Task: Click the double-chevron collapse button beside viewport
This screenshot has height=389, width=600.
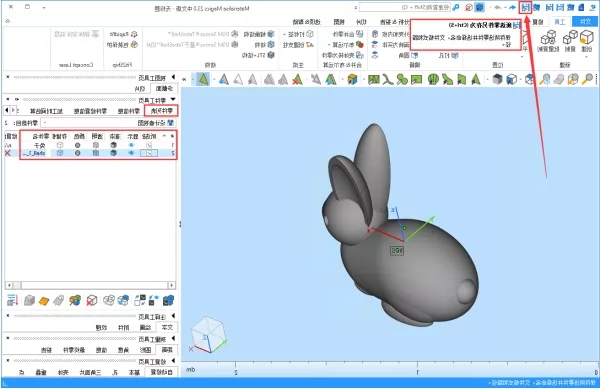Action: point(184,79)
